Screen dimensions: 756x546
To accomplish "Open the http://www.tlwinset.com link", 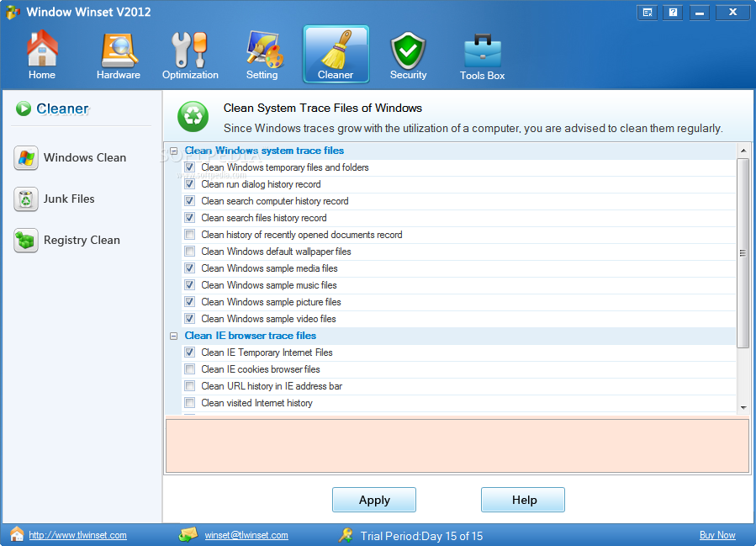I will click(x=77, y=535).
